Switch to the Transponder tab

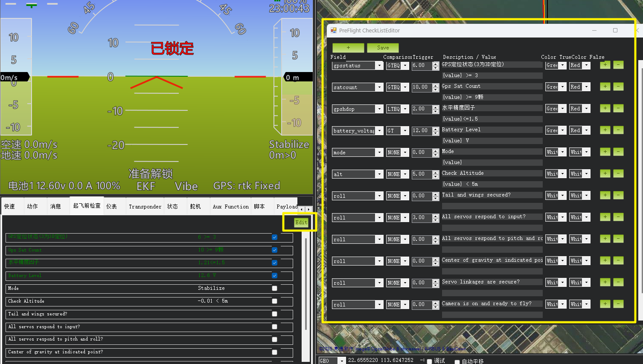pyautogui.click(x=145, y=207)
